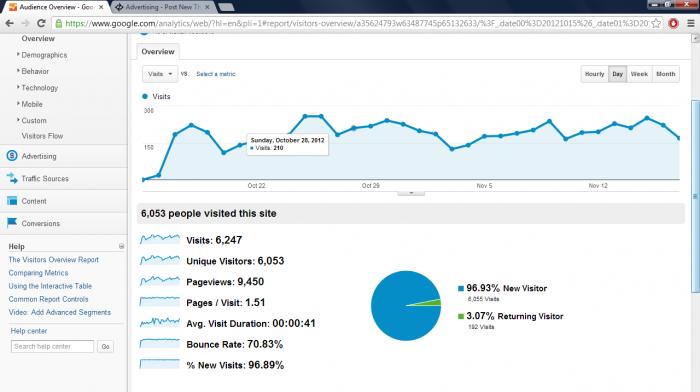Viewport: 700px width, 392px height.
Task: Click the browser back arrow
Action: 9,23
